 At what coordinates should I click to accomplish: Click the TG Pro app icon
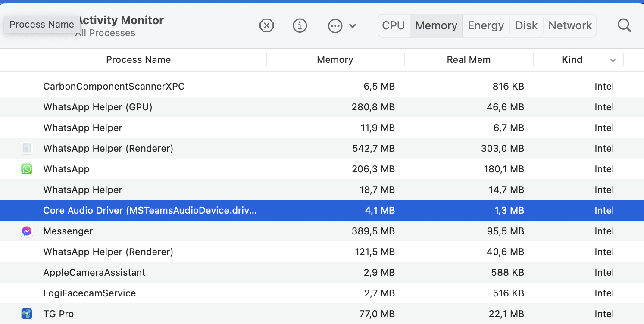tap(27, 314)
